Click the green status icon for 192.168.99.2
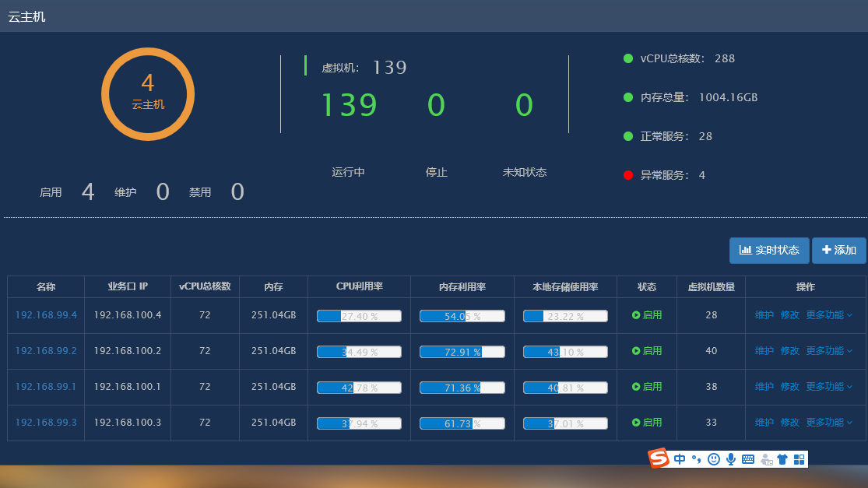 point(636,351)
